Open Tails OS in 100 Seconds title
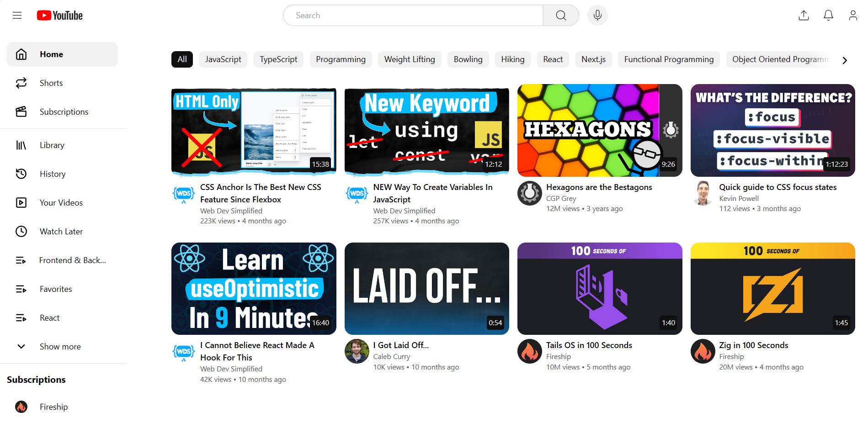 pyautogui.click(x=589, y=345)
